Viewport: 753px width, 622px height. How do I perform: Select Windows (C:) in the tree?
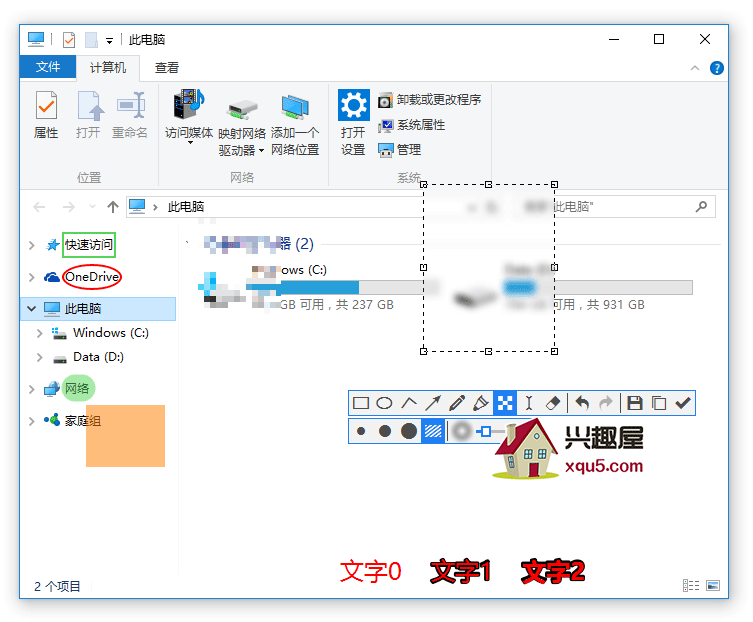tap(110, 333)
